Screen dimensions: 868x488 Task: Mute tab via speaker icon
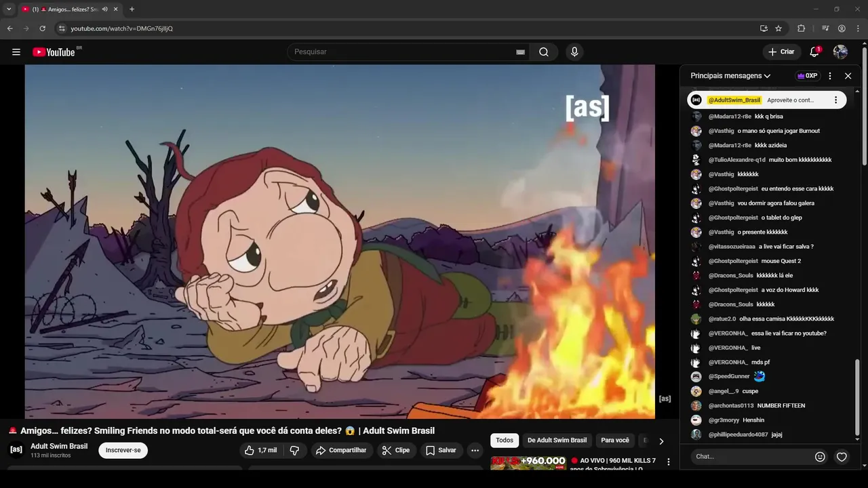pos(104,9)
